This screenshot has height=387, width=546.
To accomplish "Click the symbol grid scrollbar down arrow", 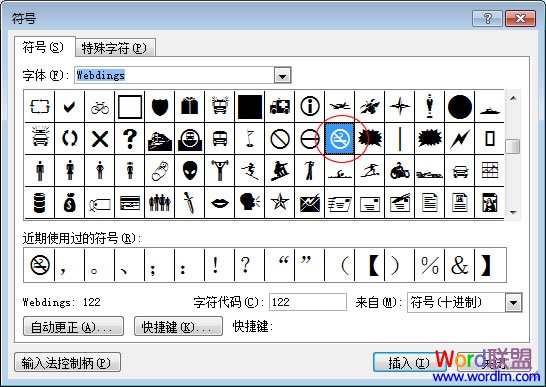I will (x=513, y=212).
